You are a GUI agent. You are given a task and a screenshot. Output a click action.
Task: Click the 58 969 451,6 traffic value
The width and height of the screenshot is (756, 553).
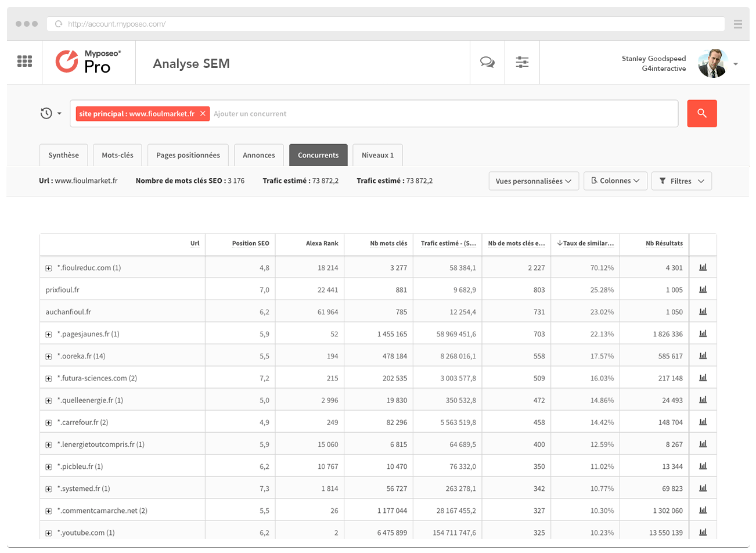(456, 334)
